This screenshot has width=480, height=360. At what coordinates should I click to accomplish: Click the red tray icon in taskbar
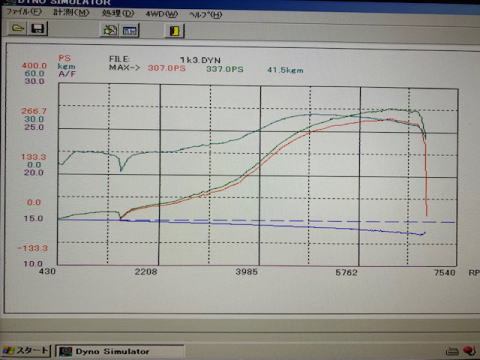click(469, 351)
